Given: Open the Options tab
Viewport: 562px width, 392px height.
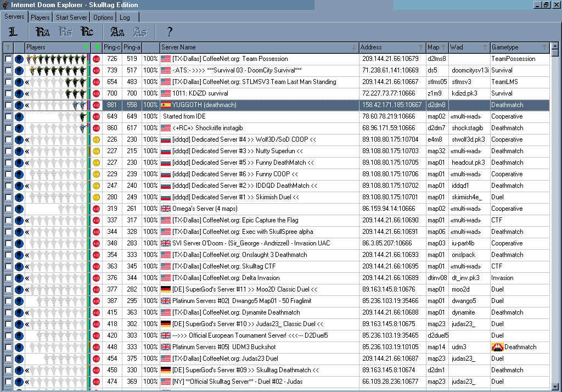Looking at the screenshot, I should [103, 17].
